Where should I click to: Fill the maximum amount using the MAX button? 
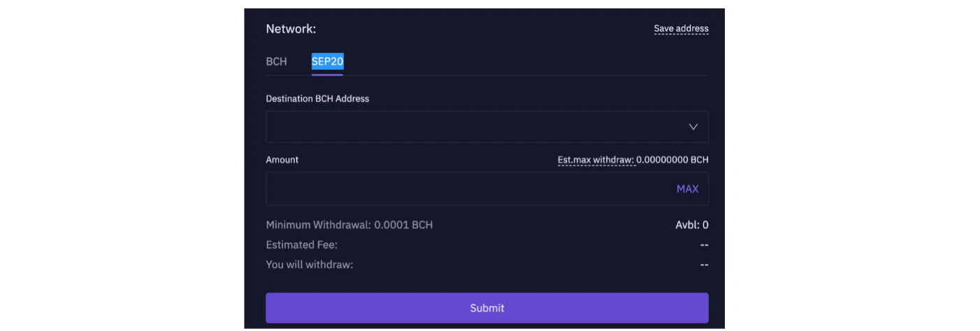coord(687,189)
